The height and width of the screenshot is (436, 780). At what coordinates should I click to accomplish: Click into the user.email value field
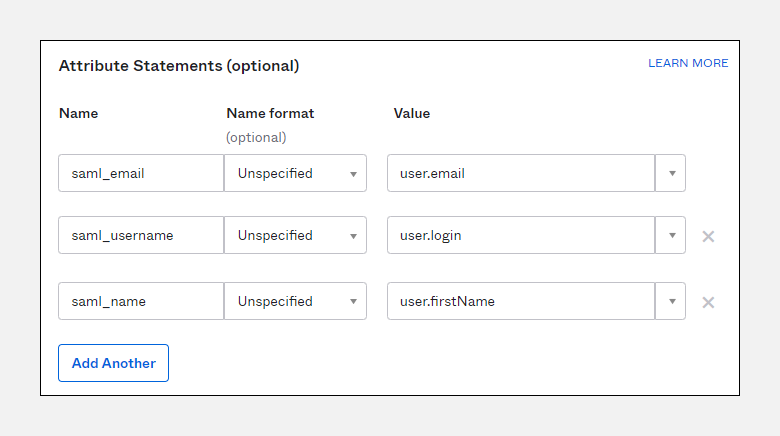(x=520, y=173)
